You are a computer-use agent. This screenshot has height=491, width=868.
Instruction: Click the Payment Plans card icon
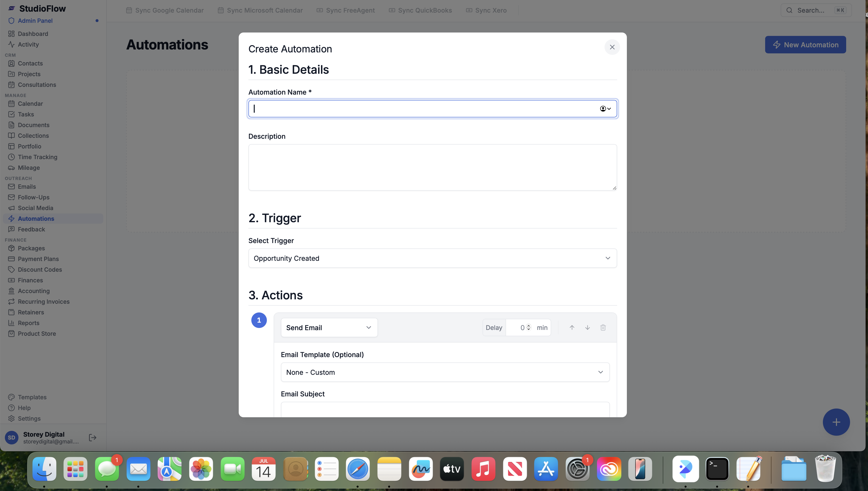pos(11,259)
